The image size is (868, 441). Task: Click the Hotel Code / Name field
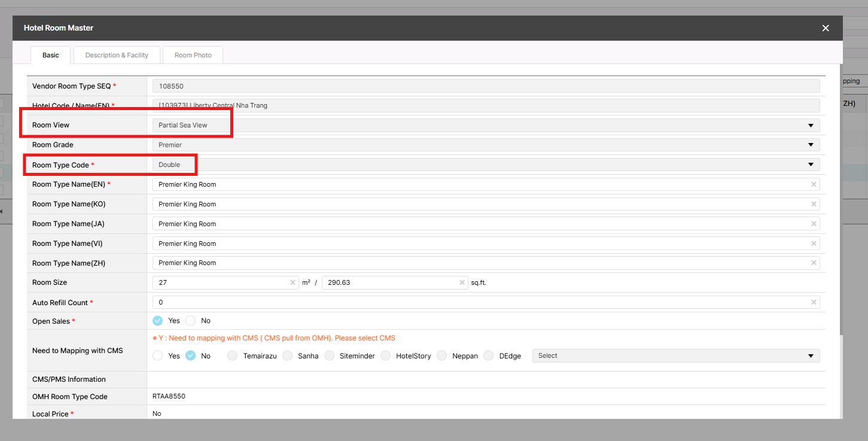[x=486, y=105]
